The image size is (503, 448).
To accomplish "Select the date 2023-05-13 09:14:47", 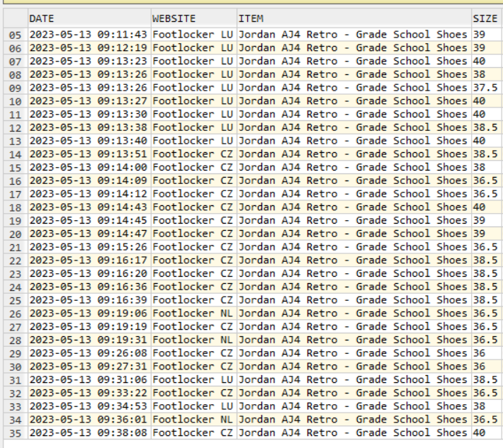I will 89,234.
